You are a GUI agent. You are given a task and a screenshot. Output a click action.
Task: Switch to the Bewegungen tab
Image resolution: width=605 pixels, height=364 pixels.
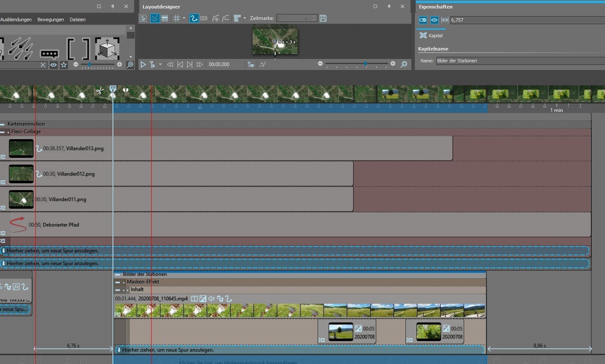(51, 20)
